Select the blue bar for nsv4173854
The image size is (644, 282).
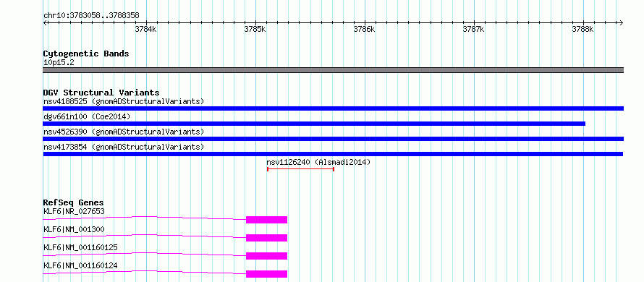coord(333,154)
